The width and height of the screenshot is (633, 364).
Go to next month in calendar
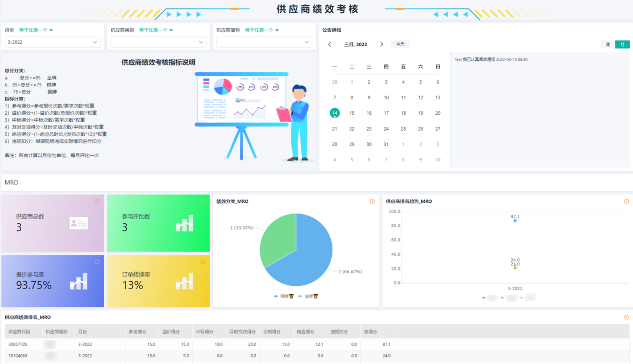tap(381, 44)
